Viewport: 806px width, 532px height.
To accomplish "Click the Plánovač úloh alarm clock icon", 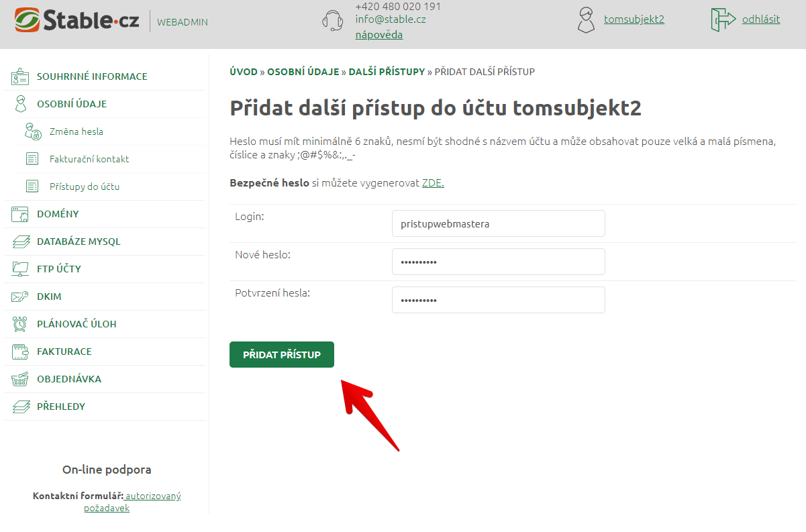I will (20, 324).
